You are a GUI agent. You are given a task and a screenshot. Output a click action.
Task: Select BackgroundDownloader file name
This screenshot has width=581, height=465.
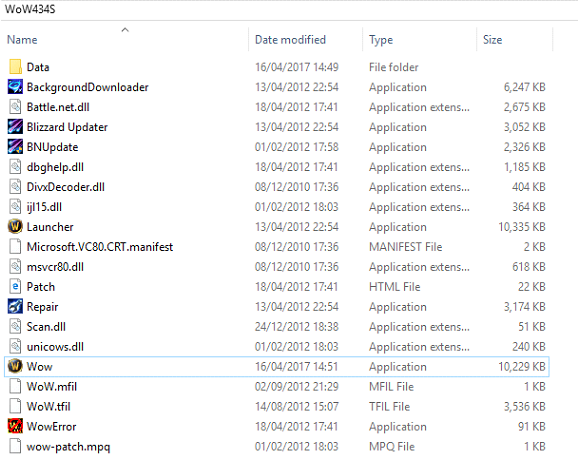(87, 87)
